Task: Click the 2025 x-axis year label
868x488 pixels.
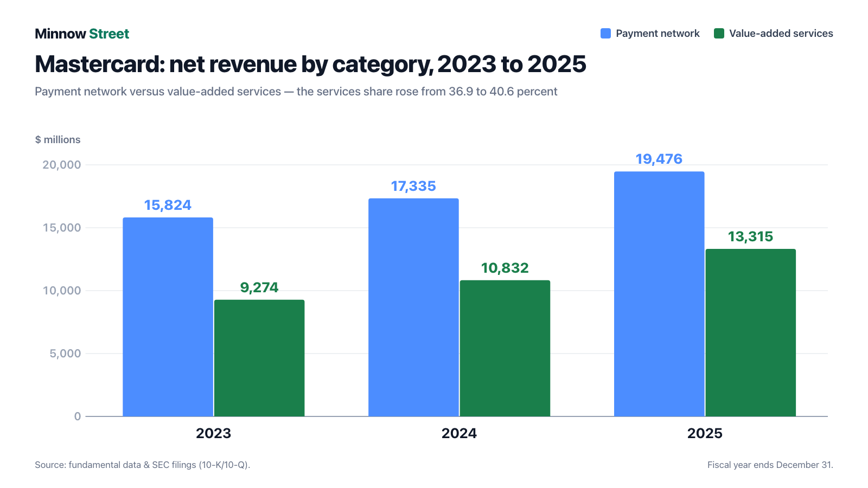Action: tap(705, 433)
